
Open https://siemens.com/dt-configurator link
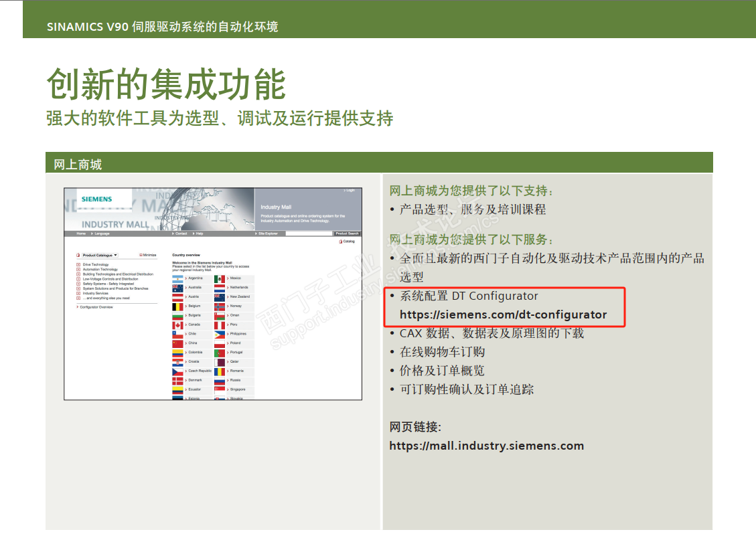[504, 314]
